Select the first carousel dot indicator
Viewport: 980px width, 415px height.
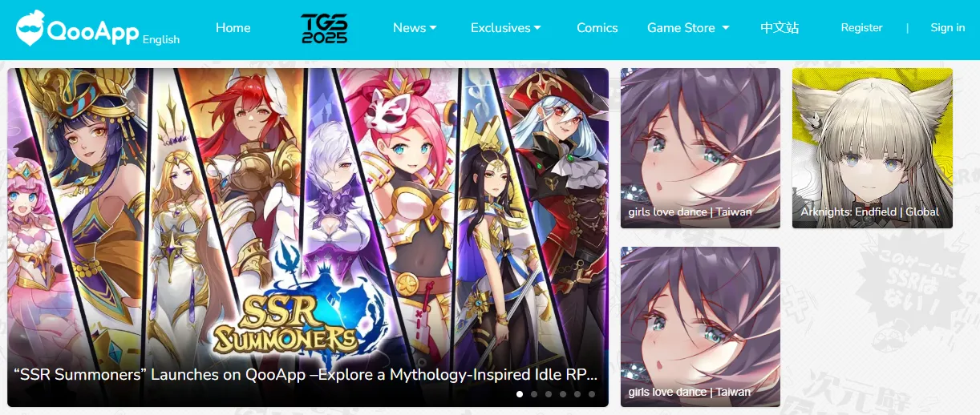point(520,394)
